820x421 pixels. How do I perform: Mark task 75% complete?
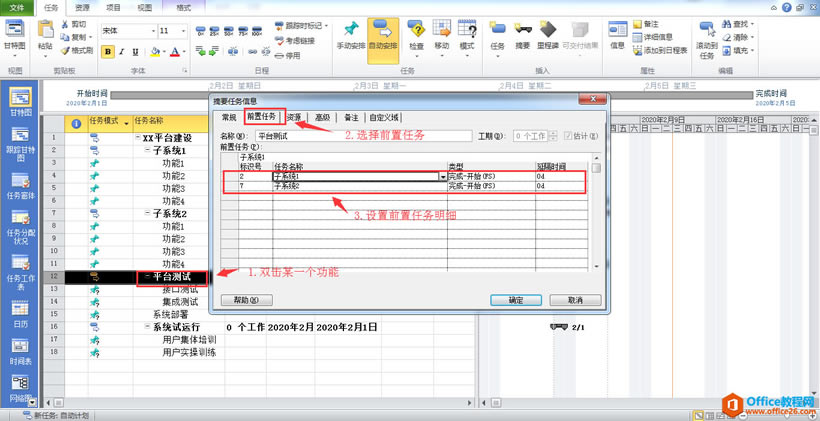243,31
